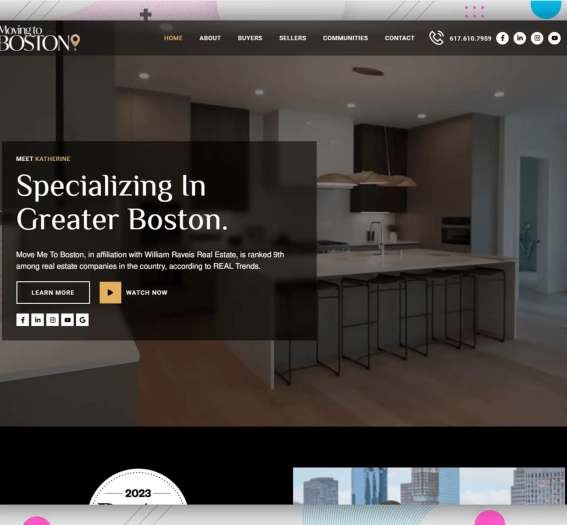Viewport: 567px width, 525px height.
Task: Click the phone handset icon in header
Action: (436, 38)
